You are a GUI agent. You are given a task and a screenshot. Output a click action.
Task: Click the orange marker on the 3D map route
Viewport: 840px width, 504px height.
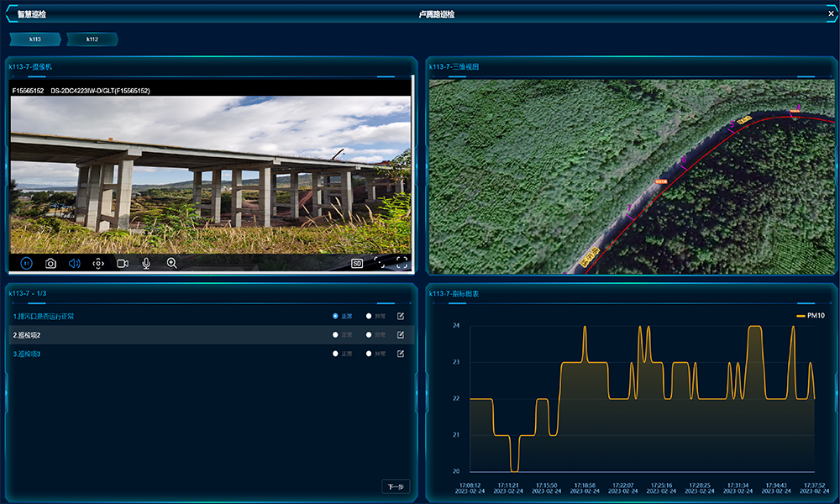tap(661, 180)
